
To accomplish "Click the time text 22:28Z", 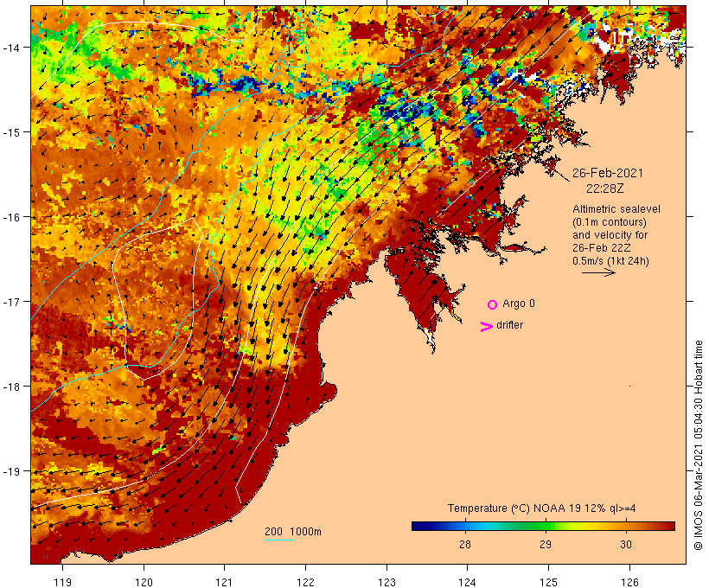I will click(x=604, y=189).
